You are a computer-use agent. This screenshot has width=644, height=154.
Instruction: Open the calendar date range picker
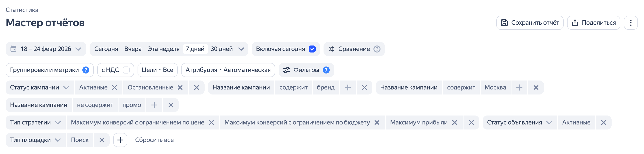pyautogui.click(x=46, y=49)
